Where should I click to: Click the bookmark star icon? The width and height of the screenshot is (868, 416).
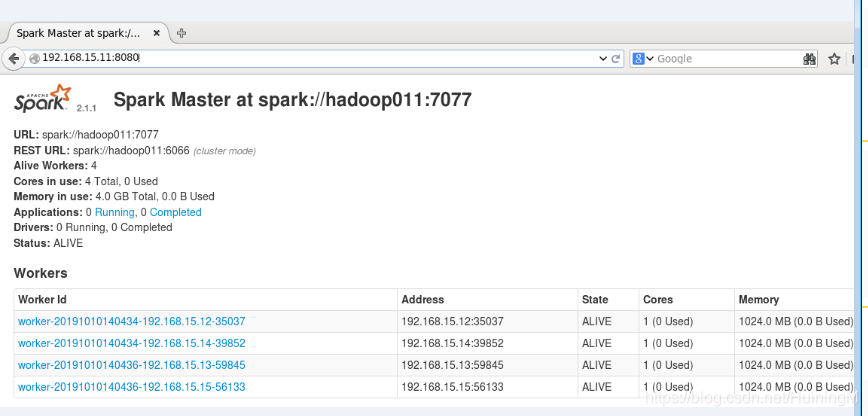tap(834, 59)
